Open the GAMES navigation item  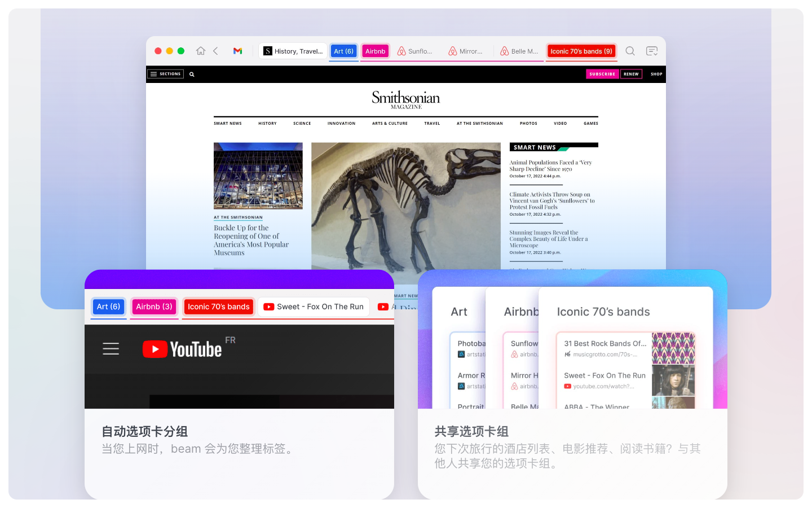591,123
